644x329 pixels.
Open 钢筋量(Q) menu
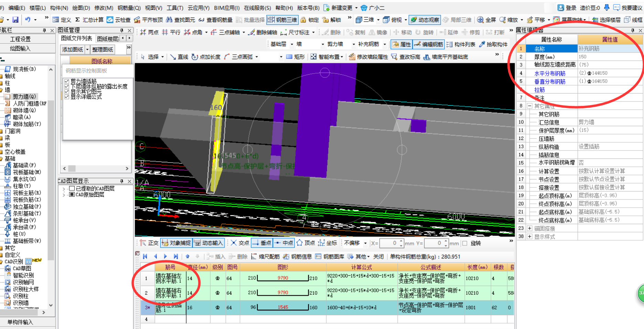coord(129,8)
